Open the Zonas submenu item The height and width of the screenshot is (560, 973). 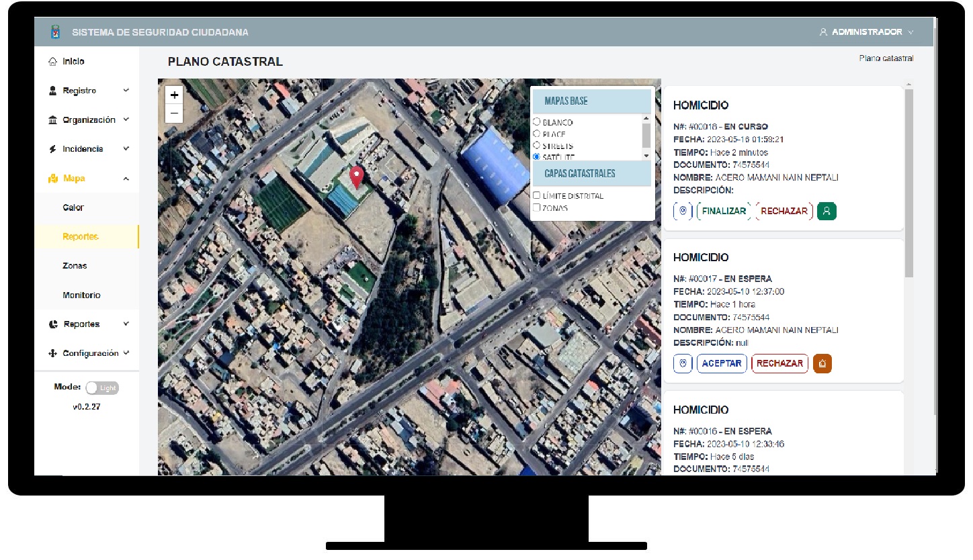(x=75, y=266)
